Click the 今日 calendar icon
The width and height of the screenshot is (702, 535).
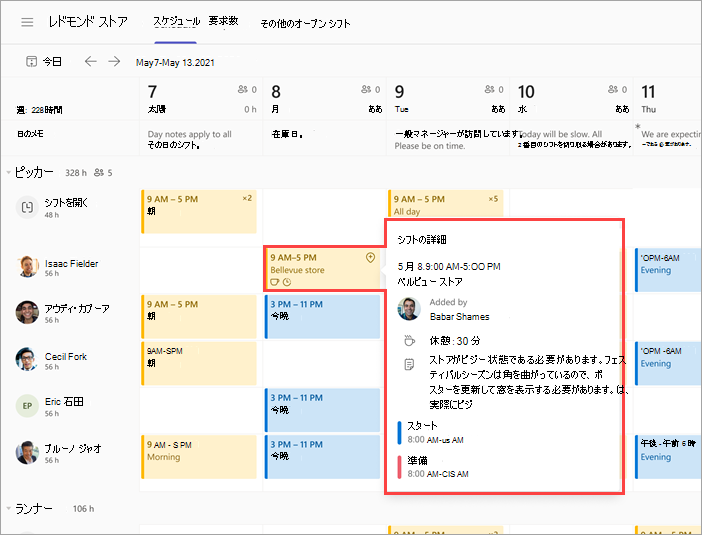[31, 61]
